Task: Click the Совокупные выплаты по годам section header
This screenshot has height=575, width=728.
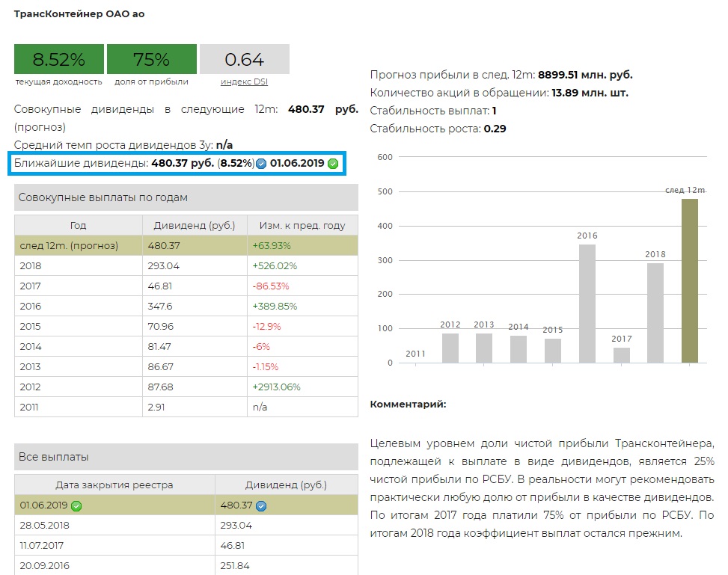Action: pyautogui.click(x=186, y=197)
